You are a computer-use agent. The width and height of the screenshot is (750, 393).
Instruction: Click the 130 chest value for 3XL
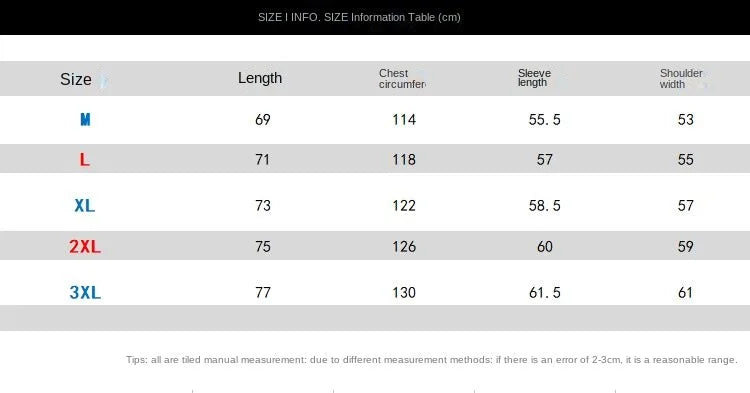(404, 292)
